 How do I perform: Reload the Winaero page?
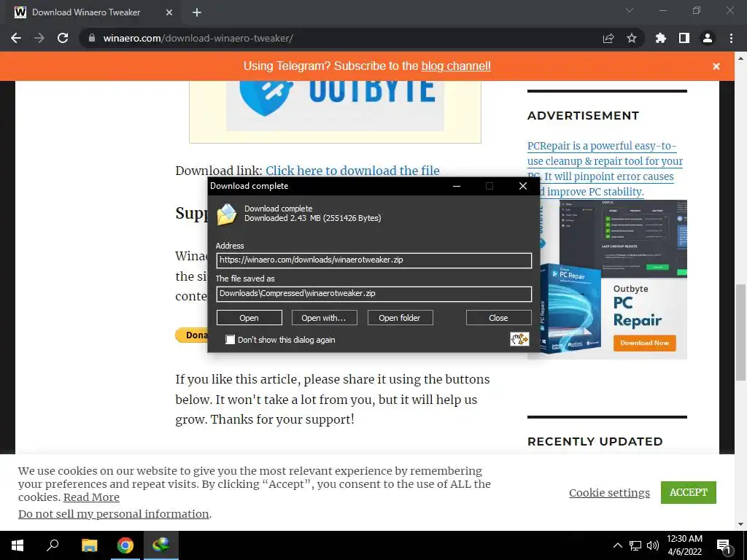pyautogui.click(x=63, y=38)
